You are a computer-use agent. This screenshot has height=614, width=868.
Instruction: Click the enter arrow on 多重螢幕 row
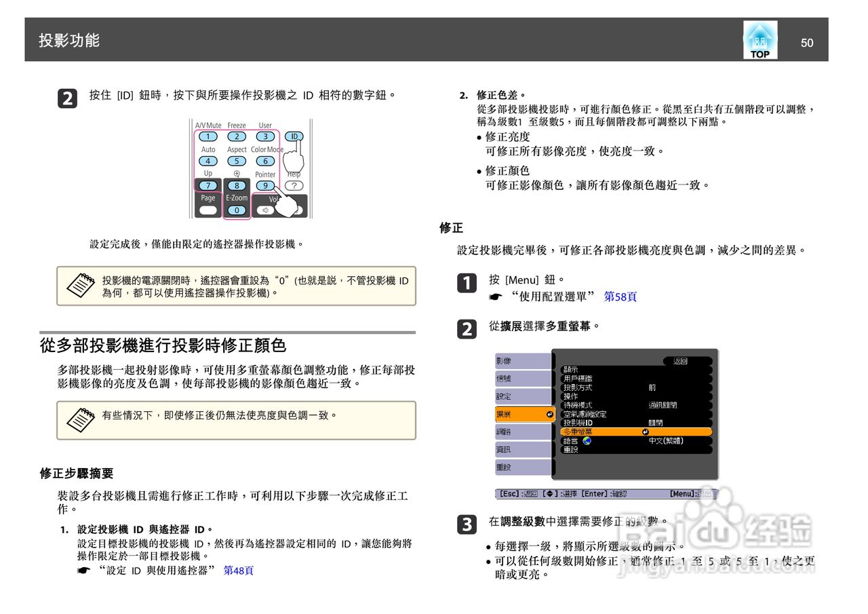click(x=644, y=431)
